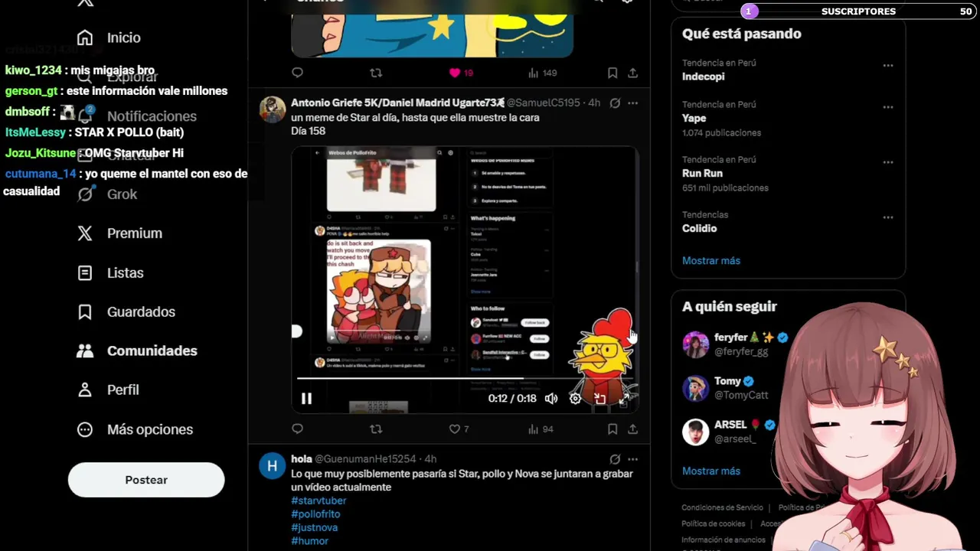The width and height of the screenshot is (980, 551).
Task: Open more options for Colidio trend
Action: [888, 217]
